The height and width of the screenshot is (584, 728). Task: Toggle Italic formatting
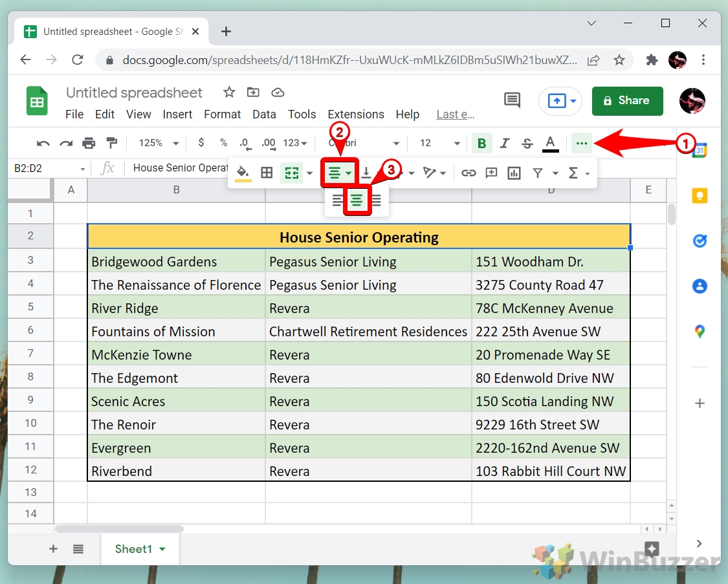click(x=505, y=144)
